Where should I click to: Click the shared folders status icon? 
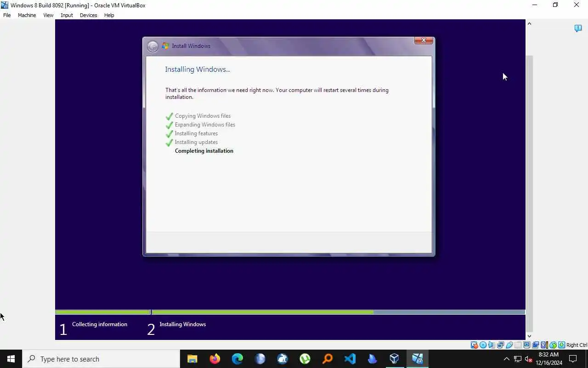(x=518, y=345)
